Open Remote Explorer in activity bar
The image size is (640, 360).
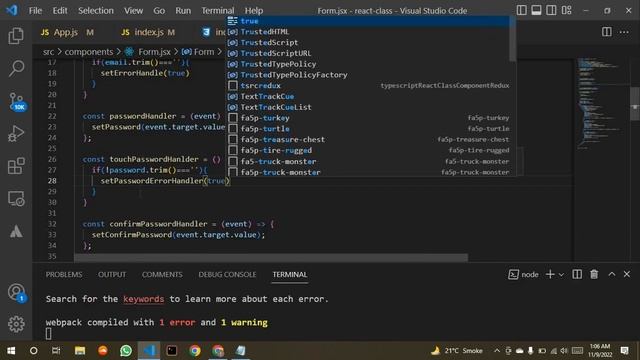pyautogui.click(x=16, y=198)
